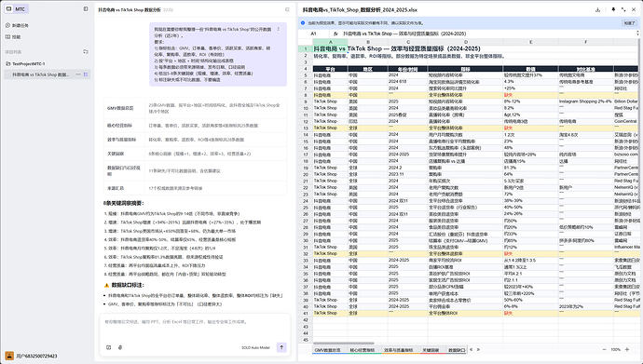Image resolution: width=643 pixels, height=364 pixels.
Task: Switch to 关键洞察 sheet tab
Action: [x=431, y=350]
